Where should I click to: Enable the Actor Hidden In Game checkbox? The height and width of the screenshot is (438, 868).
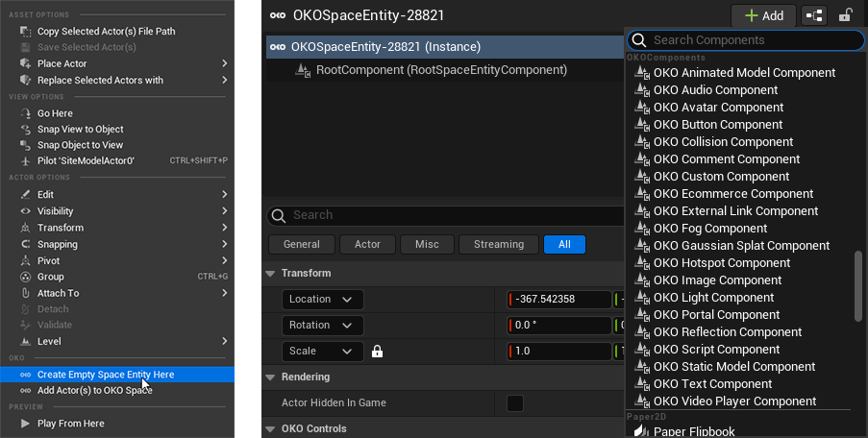coord(515,403)
